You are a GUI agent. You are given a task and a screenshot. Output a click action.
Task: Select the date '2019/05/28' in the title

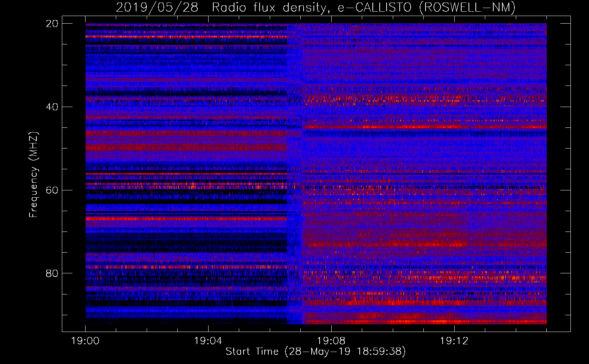click(x=157, y=7)
